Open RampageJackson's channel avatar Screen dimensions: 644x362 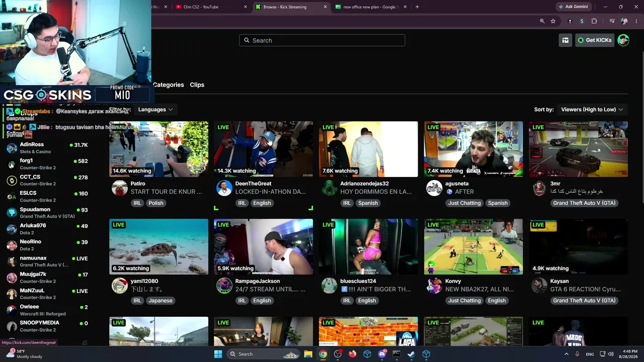click(224, 286)
